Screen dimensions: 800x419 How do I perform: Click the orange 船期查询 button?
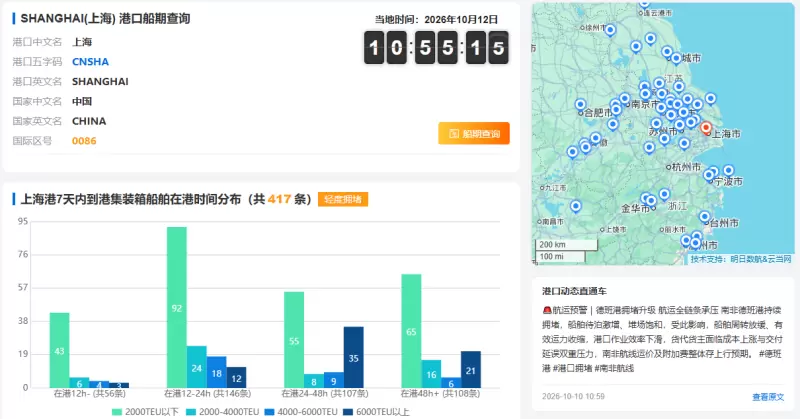point(473,133)
